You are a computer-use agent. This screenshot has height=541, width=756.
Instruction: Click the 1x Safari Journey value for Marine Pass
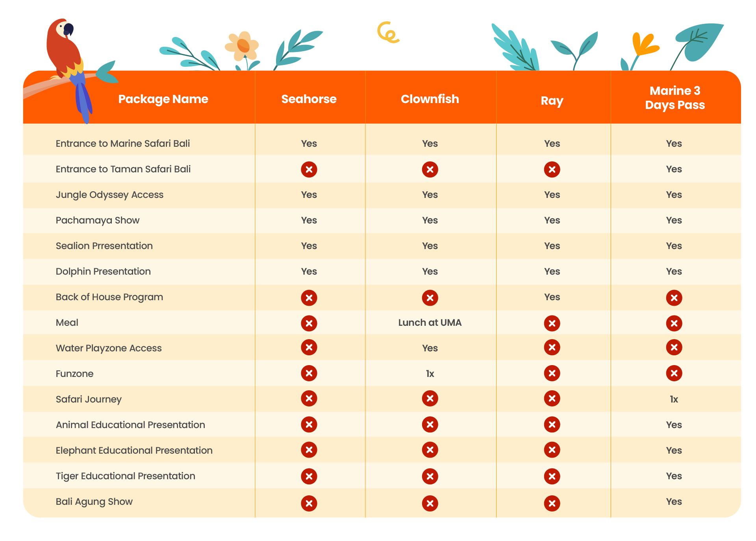[674, 399]
